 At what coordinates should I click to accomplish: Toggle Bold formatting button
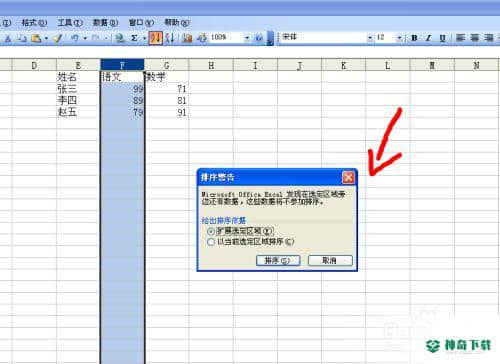tap(414, 38)
